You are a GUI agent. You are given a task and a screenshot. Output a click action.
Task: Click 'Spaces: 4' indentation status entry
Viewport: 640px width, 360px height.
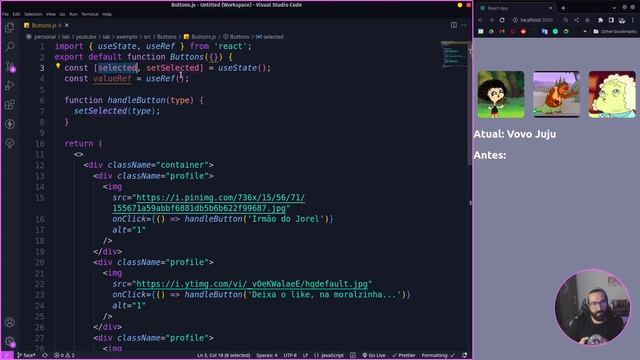[x=267, y=356]
